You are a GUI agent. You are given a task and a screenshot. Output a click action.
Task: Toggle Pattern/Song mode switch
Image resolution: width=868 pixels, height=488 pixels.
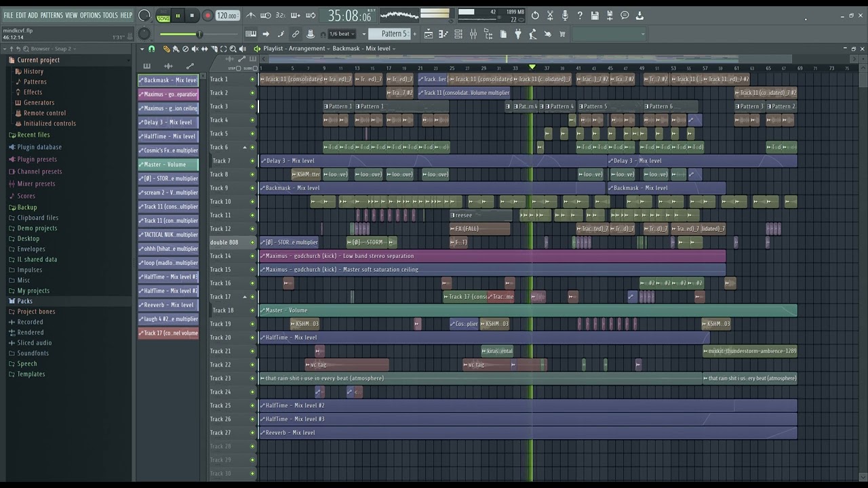coord(163,16)
